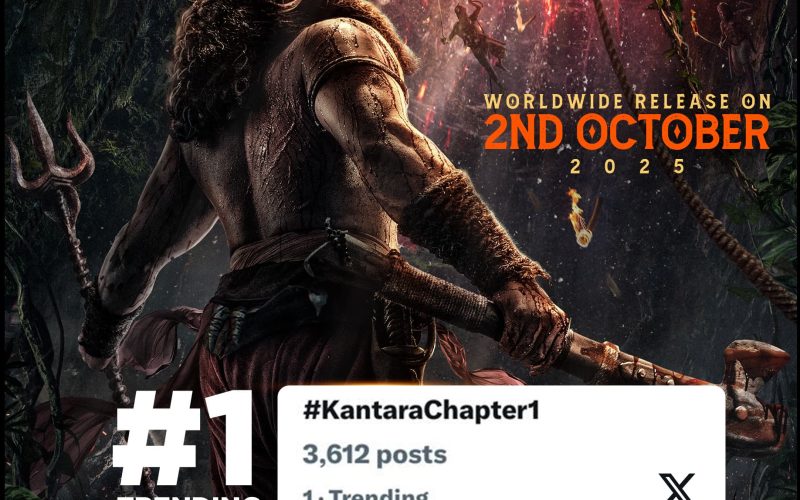Select the '1 · Trending' label
The height and width of the screenshot is (500, 800).
(365, 494)
